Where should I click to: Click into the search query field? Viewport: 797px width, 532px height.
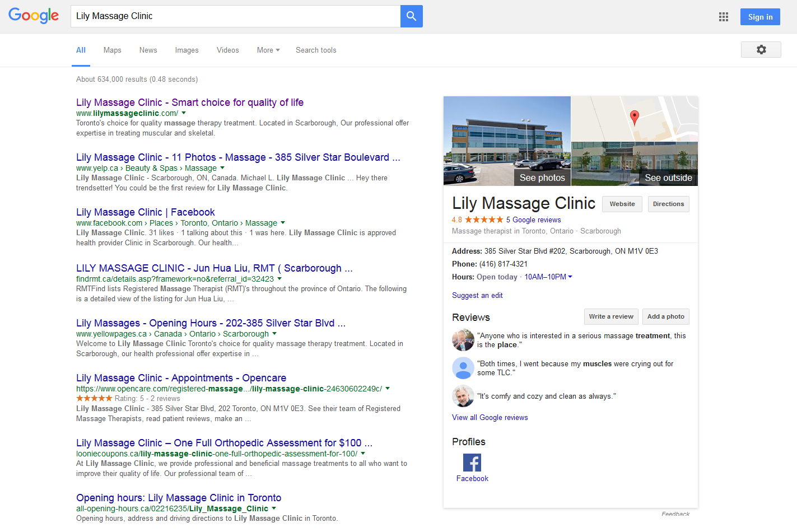pos(235,16)
